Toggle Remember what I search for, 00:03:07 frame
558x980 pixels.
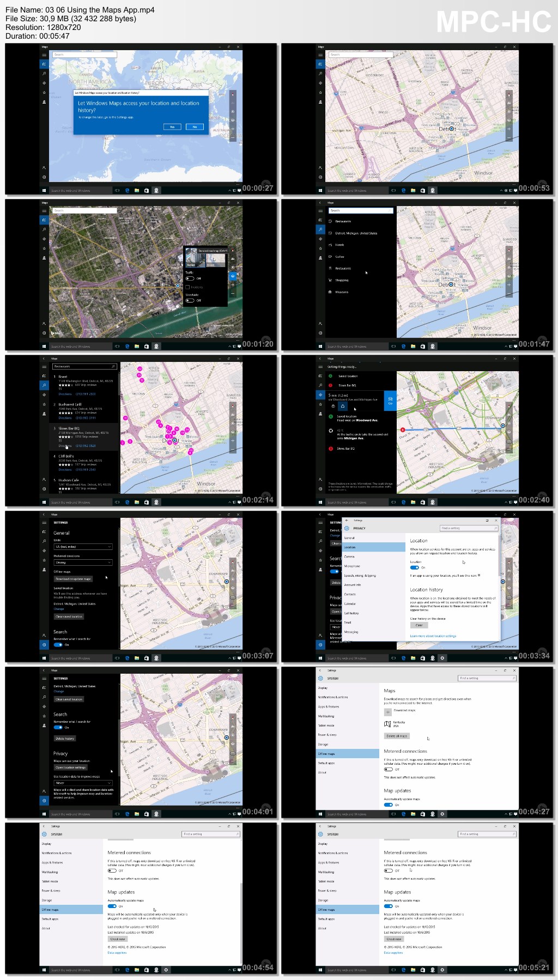(58, 645)
